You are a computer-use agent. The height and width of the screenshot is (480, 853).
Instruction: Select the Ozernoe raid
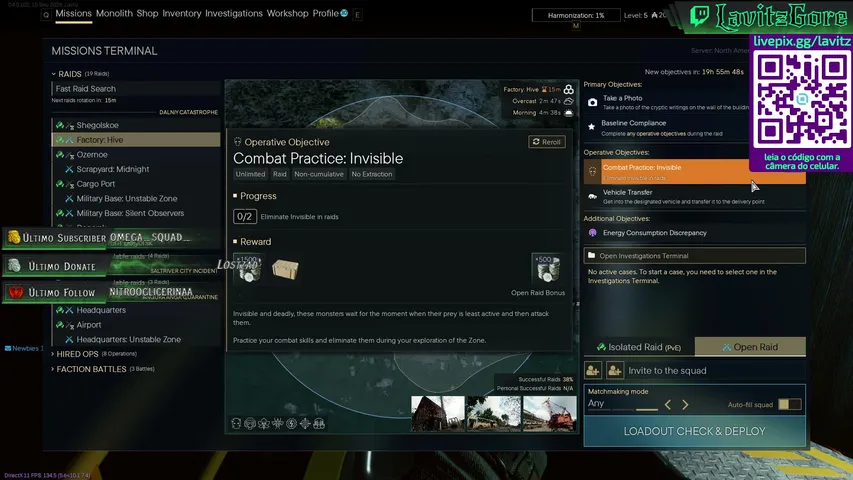click(136, 155)
